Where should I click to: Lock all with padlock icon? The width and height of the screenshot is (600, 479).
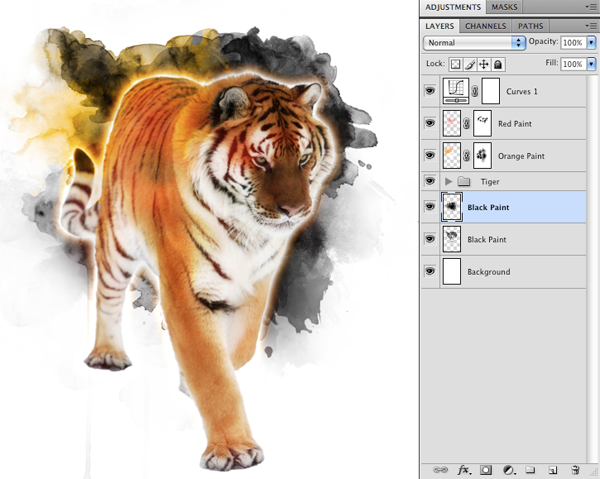click(x=498, y=64)
